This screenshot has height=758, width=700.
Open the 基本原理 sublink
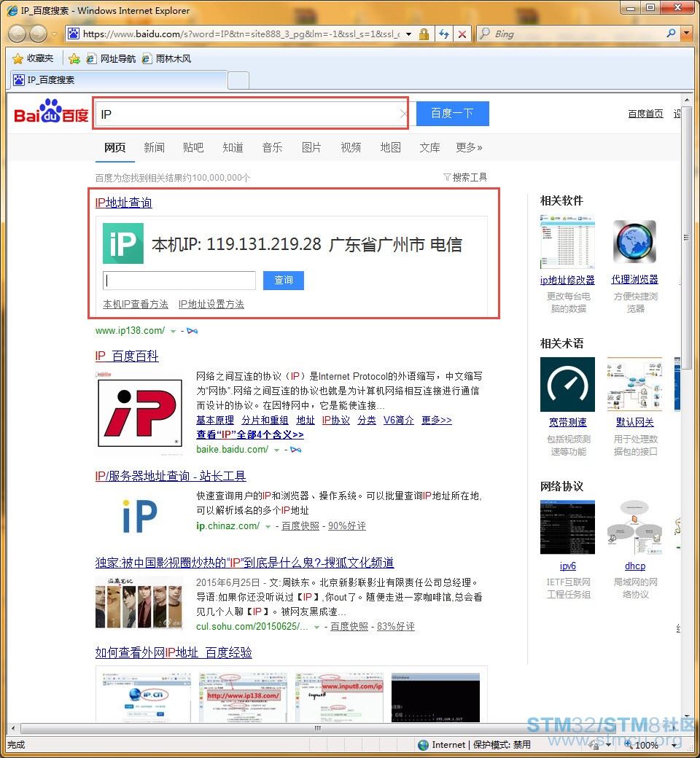tap(215, 420)
